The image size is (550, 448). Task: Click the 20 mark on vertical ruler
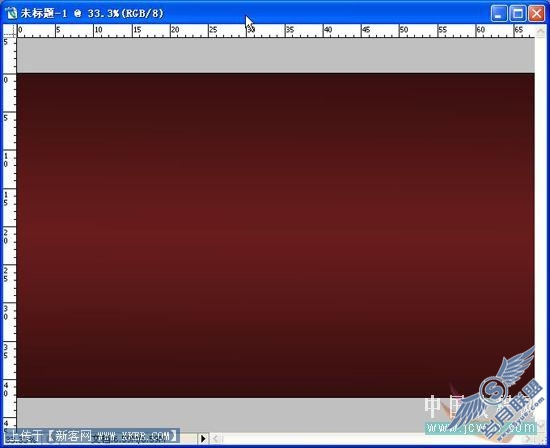tap(6, 237)
